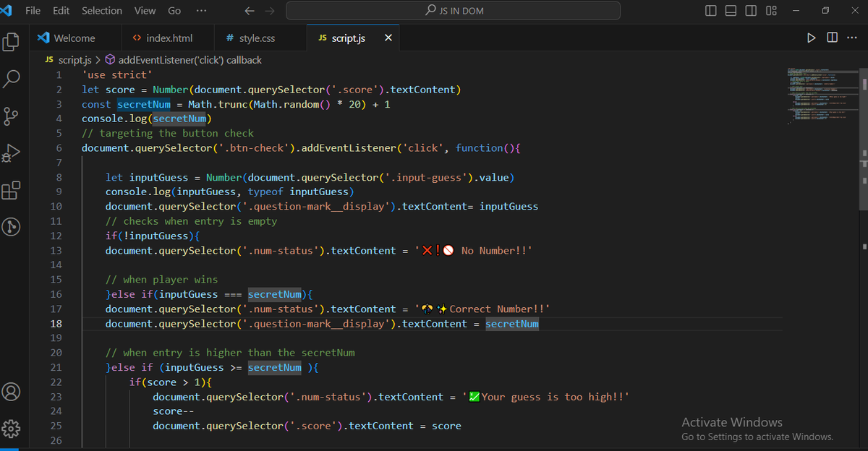Toggle the bottom panel layout icon
The width and height of the screenshot is (868, 451).
731,11
